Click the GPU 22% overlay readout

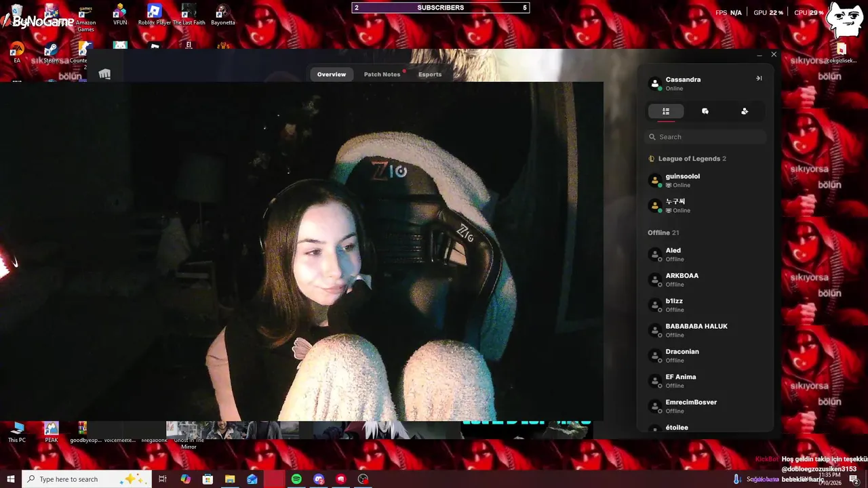coord(768,13)
